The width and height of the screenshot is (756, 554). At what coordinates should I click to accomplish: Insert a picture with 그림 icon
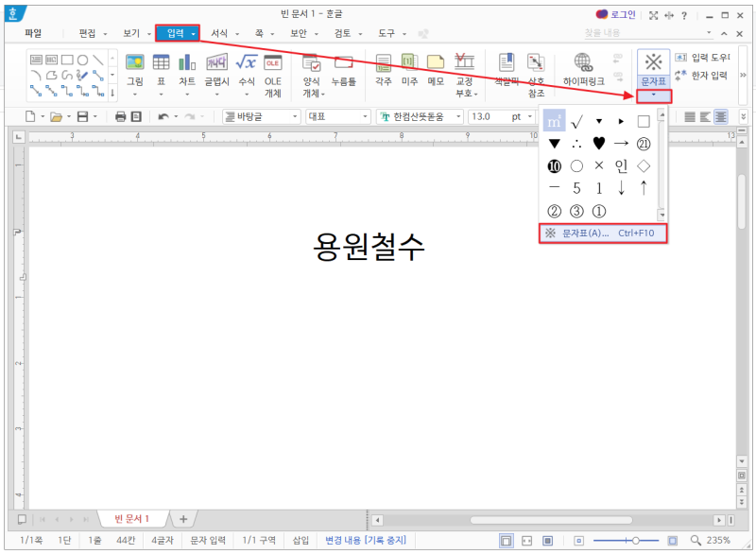(x=135, y=62)
